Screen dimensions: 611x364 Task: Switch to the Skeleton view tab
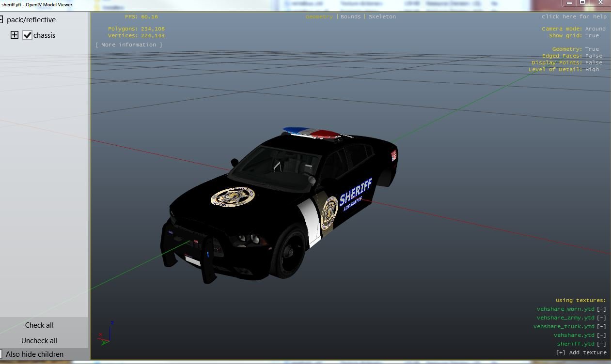[382, 16]
